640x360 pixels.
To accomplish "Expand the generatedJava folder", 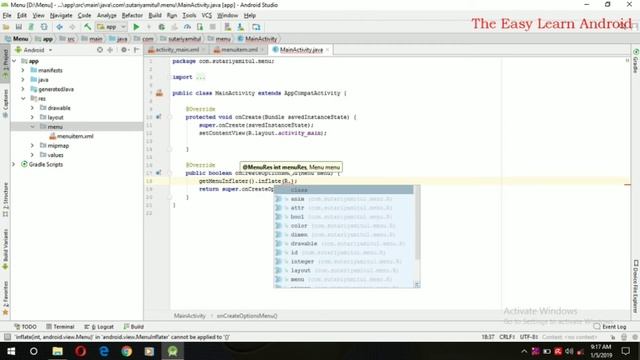I will pos(23,89).
